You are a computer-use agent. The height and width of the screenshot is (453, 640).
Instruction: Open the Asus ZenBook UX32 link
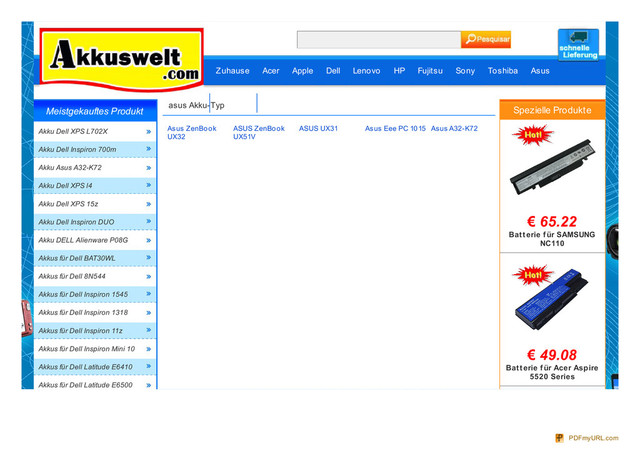point(192,132)
